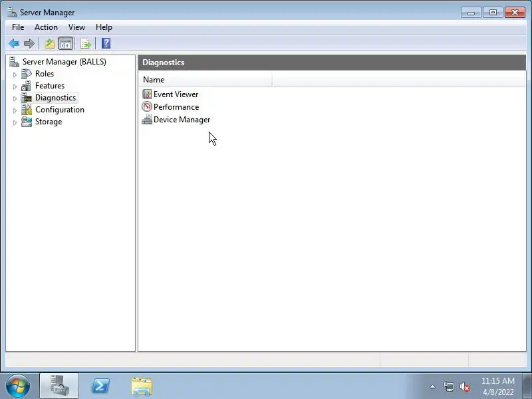This screenshot has height=399, width=532.
Task: Expand the Roles tree node
Action: (x=15, y=74)
